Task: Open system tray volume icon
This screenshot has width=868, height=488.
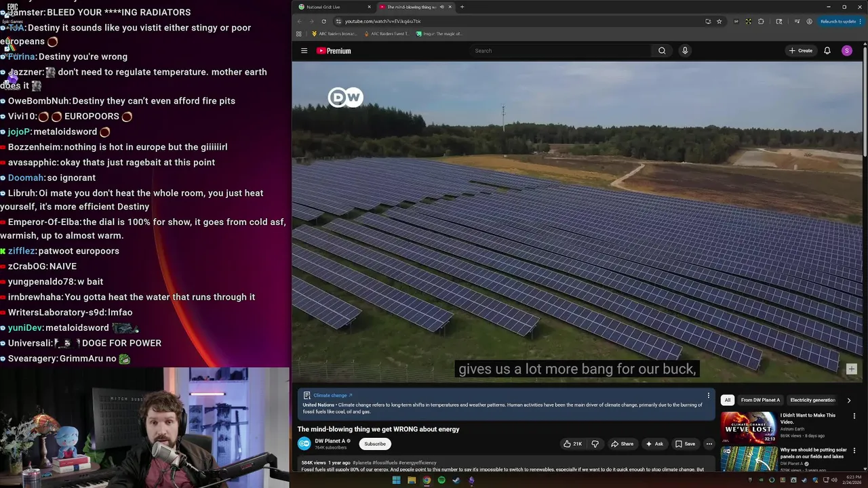Action: pyautogui.click(x=834, y=481)
